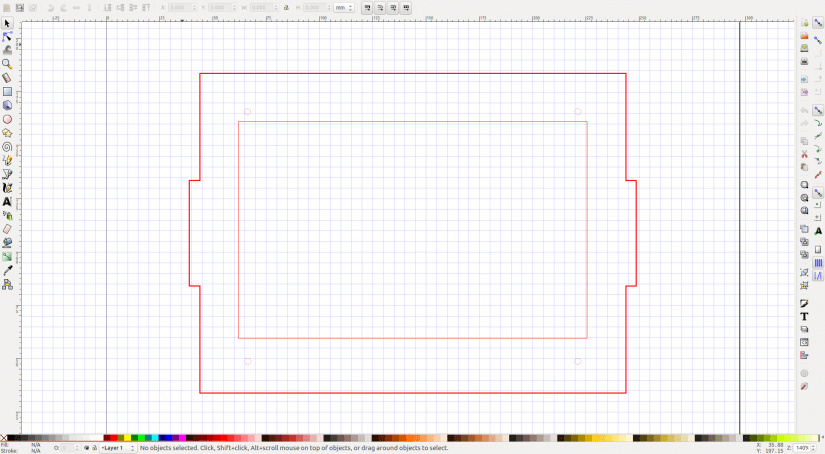Select the Eraser tool

[7, 229]
